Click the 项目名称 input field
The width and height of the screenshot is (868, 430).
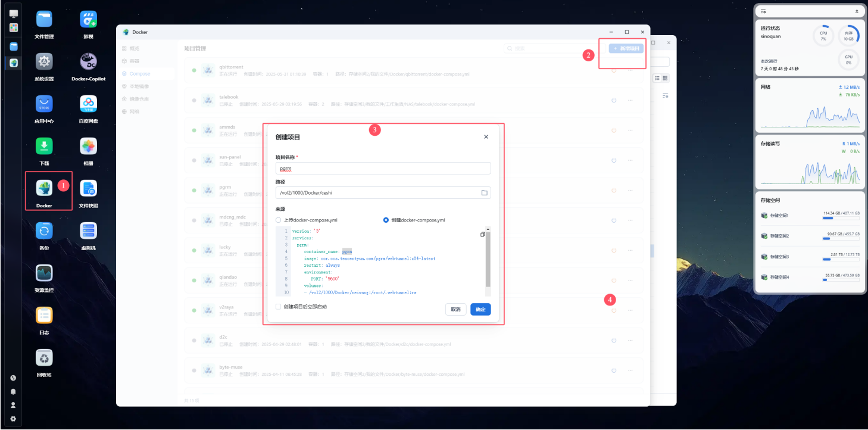click(383, 169)
